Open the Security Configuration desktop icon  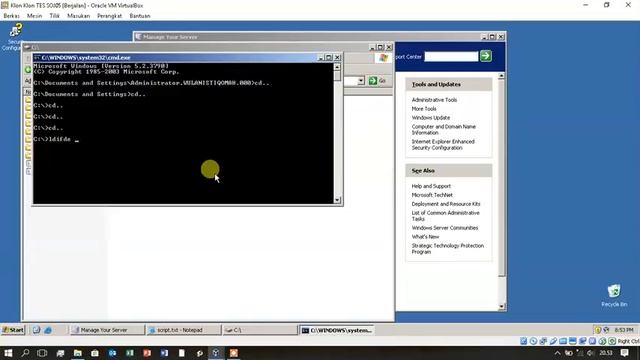[15, 37]
